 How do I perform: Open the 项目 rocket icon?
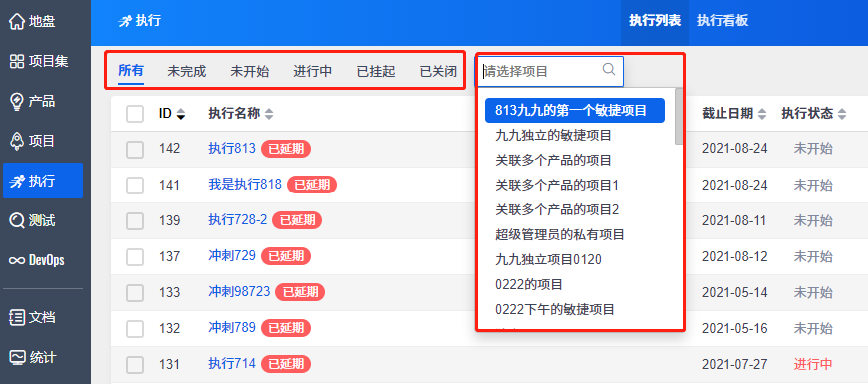pyautogui.click(x=17, y=141)
